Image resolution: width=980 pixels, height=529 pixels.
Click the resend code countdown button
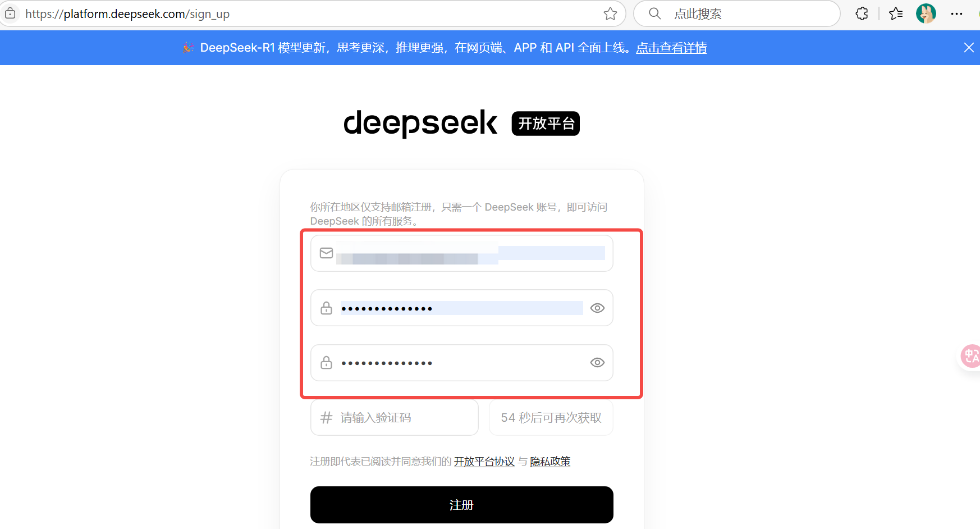point(551,417)
